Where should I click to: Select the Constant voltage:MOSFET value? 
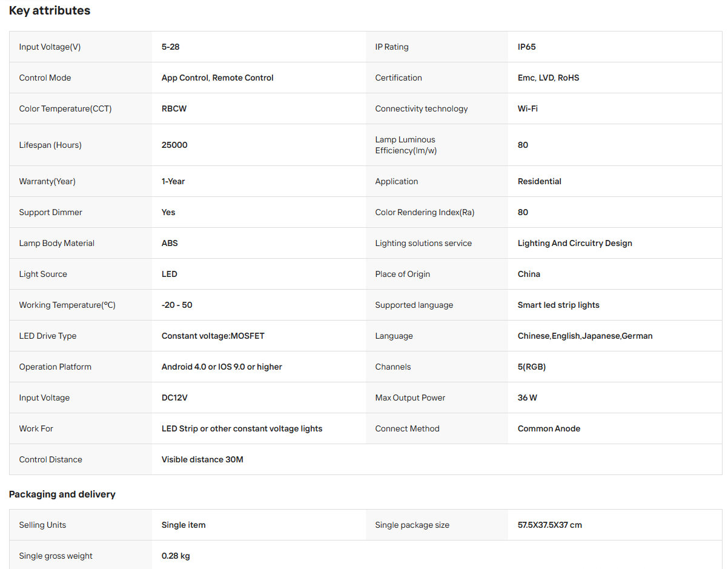213,336
